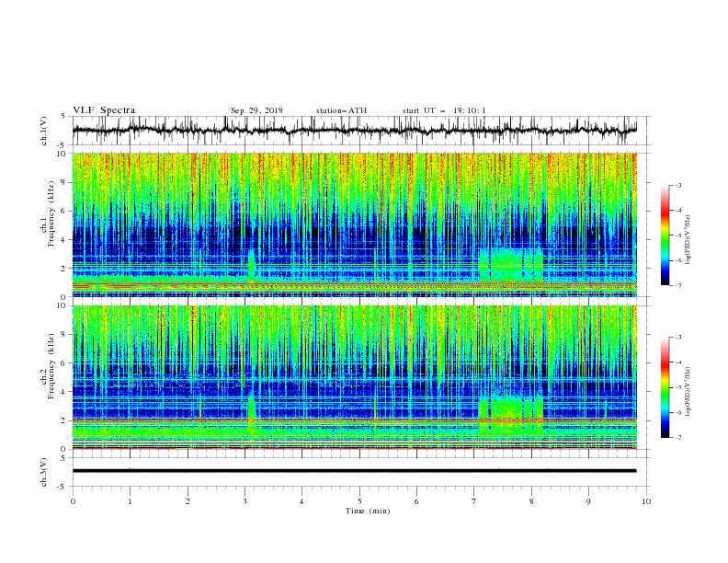Click the '3' tick label on time axis

[245, 501]
